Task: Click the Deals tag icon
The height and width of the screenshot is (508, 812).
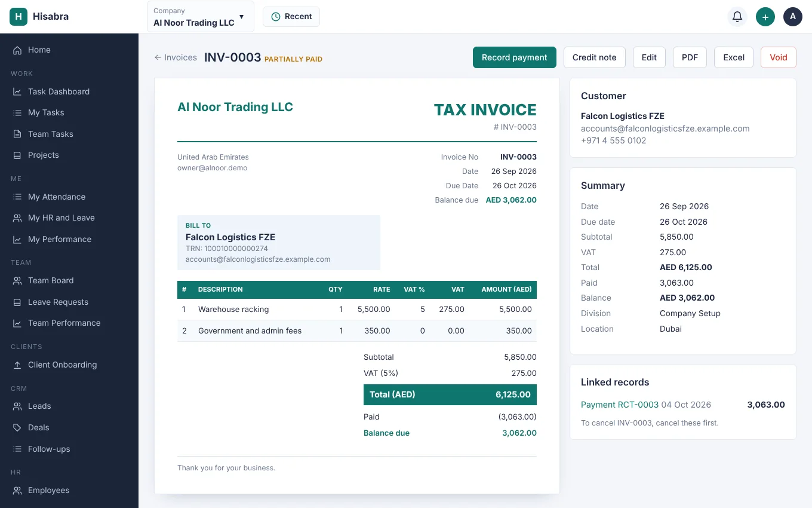Action: point(17,428)
